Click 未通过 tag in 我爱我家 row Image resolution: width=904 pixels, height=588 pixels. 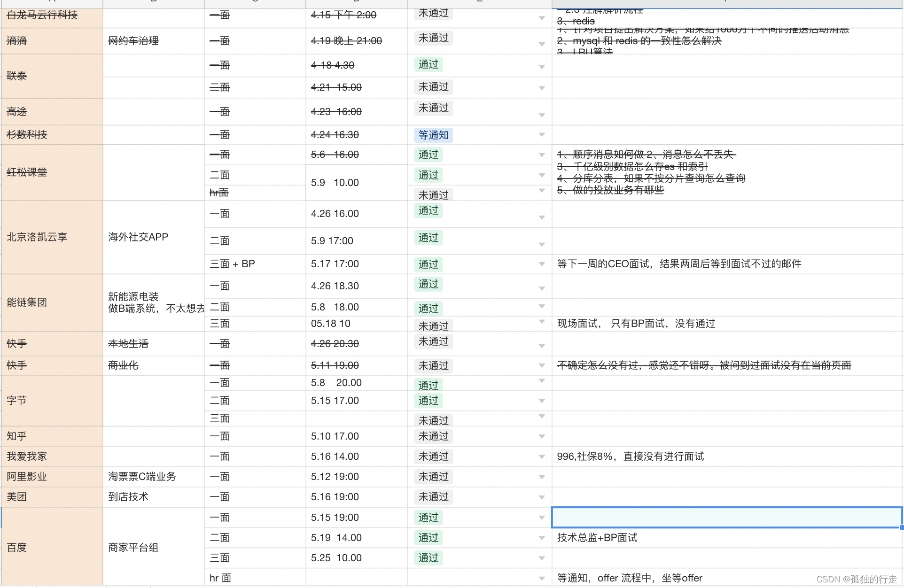tap(433, 456)
